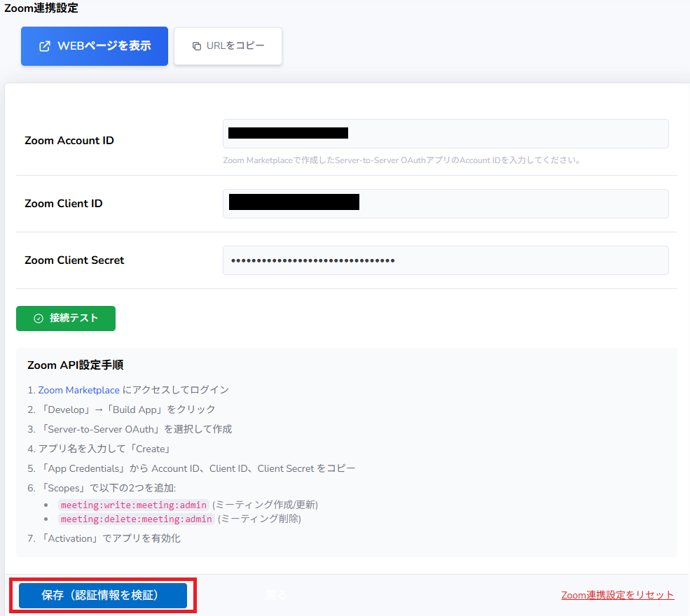690x616 pixels.
Task: Click the Zoom API設定手順 heading
Action: pos(76,365)
